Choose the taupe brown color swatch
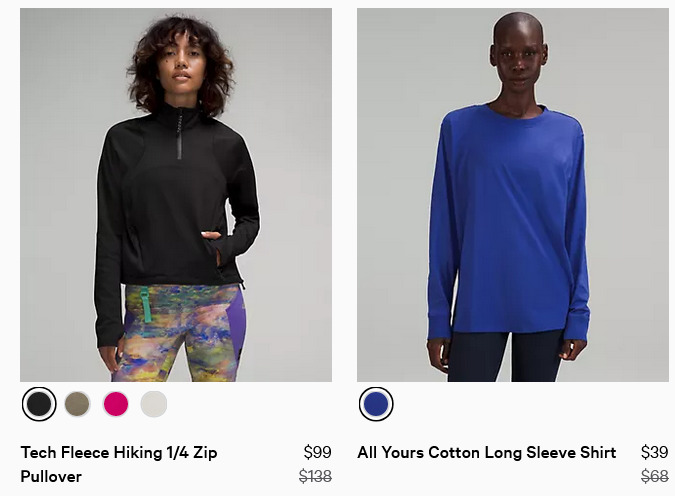This screenshot has width=675, height=496. tap(77, 404)
